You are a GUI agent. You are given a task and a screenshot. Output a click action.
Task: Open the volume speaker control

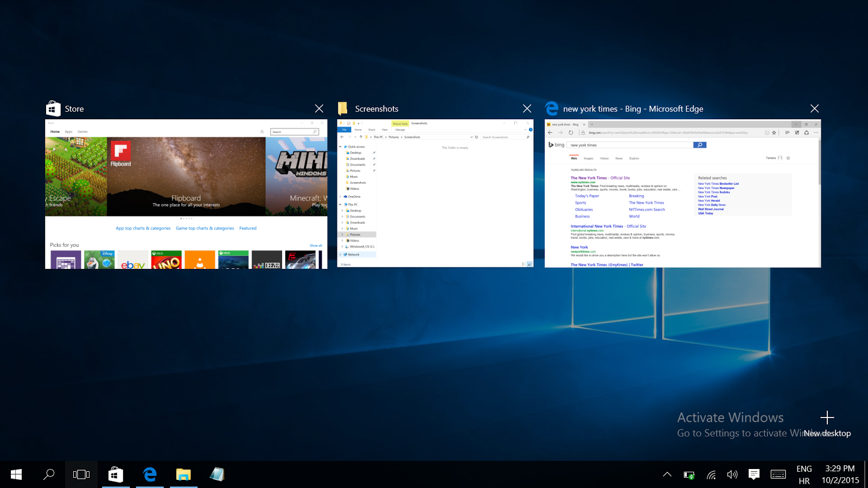pos(732,474)
